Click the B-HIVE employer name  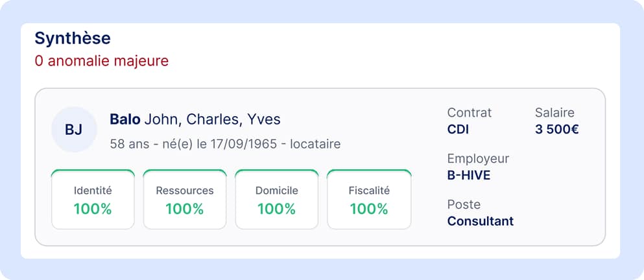[x=469, y=176]
